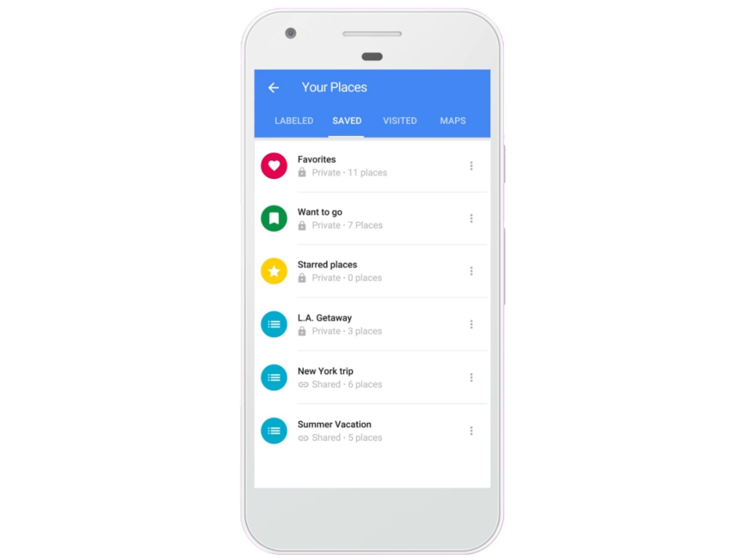Open options menu for New York trip

coord(471,378)
